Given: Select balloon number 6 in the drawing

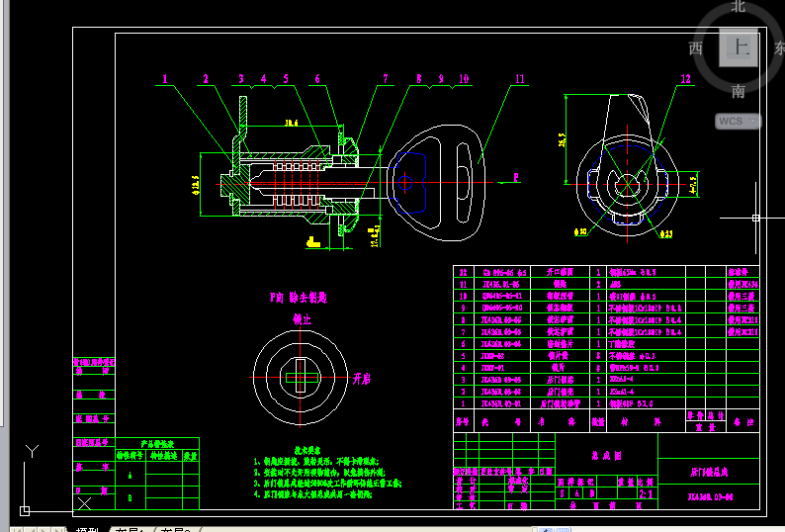Looking at the screenshot, I should (317, 79).
